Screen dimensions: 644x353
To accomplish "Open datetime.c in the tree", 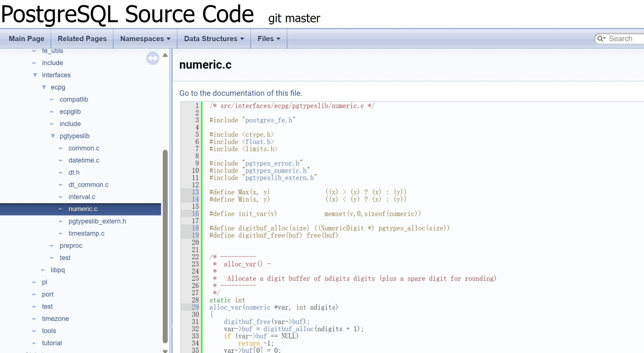I will [84, 160].
